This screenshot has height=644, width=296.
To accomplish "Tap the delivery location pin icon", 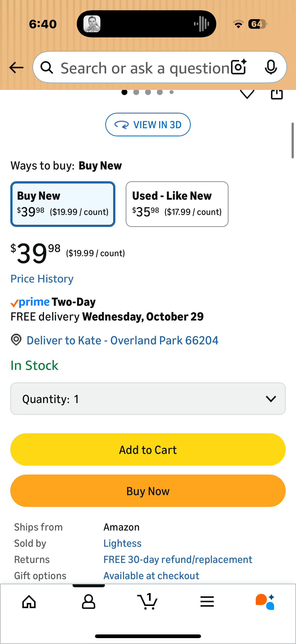I will 16,340.
